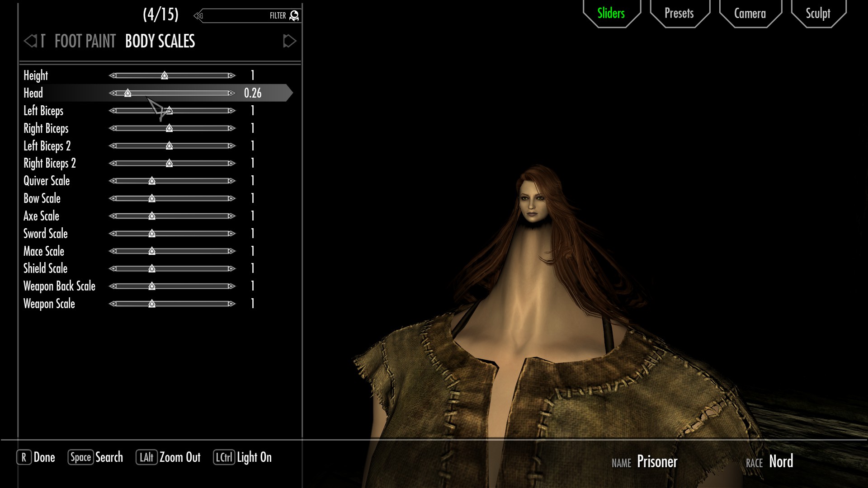Click the Done button
This screenshot has height=488, width=868.
click(36, 457)
